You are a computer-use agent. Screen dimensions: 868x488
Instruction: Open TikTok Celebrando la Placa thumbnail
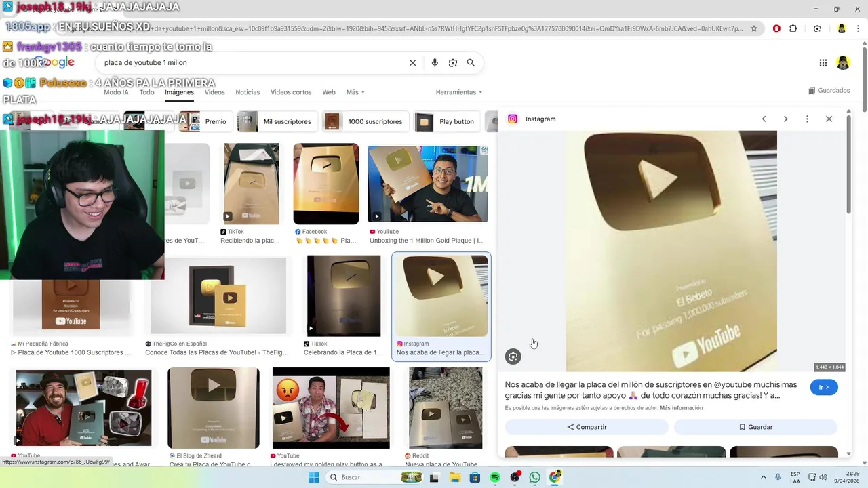344,296
